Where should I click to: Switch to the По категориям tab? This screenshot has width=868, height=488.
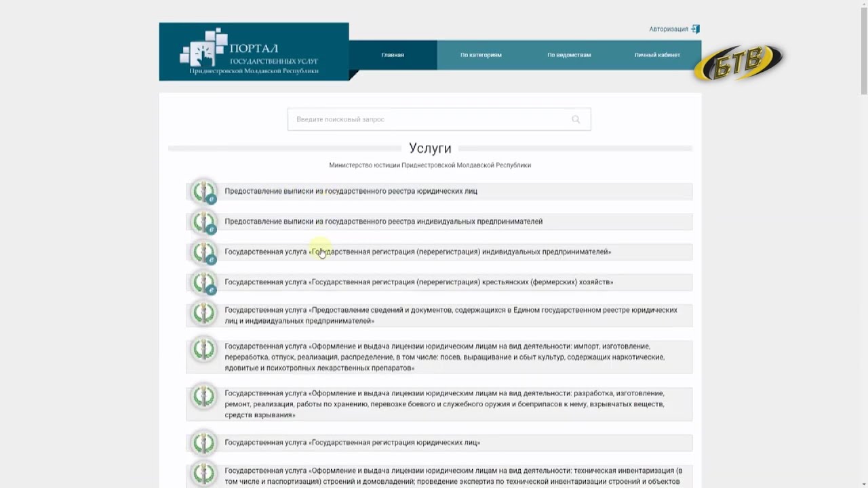pyautogui.click(x=481, y=55)
